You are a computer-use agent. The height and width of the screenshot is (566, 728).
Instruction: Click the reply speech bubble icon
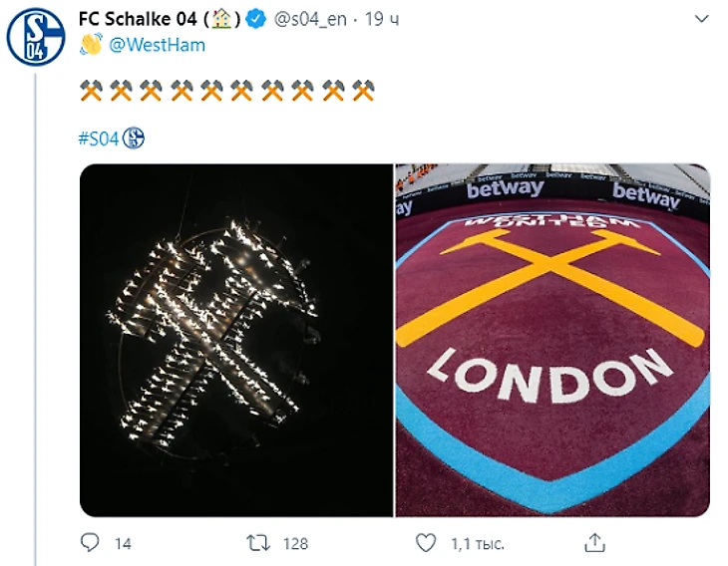pyautogui.click(x=90, y=543)
